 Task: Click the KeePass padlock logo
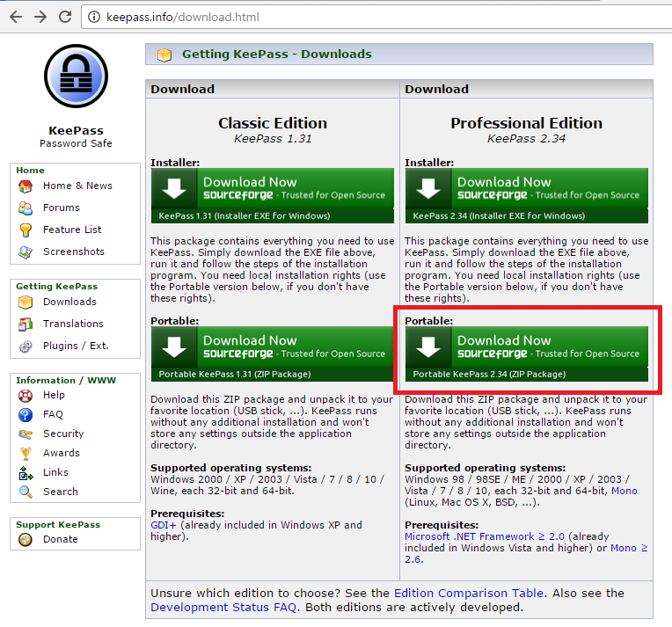tap(76, 76)
